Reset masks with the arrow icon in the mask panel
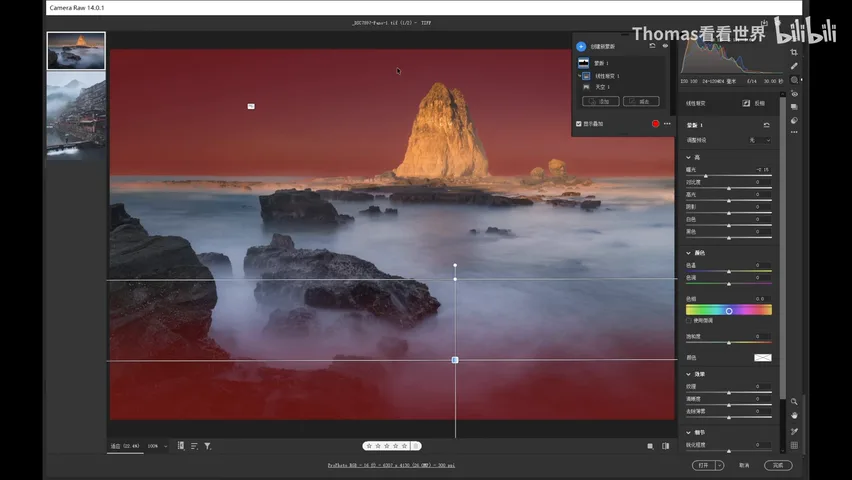Viewport: 852px width, 480px height. click(653, 46)
